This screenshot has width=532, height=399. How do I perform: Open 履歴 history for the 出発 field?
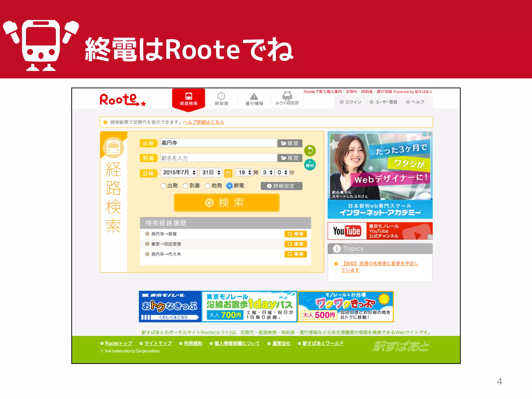click(x=290, y=143)
